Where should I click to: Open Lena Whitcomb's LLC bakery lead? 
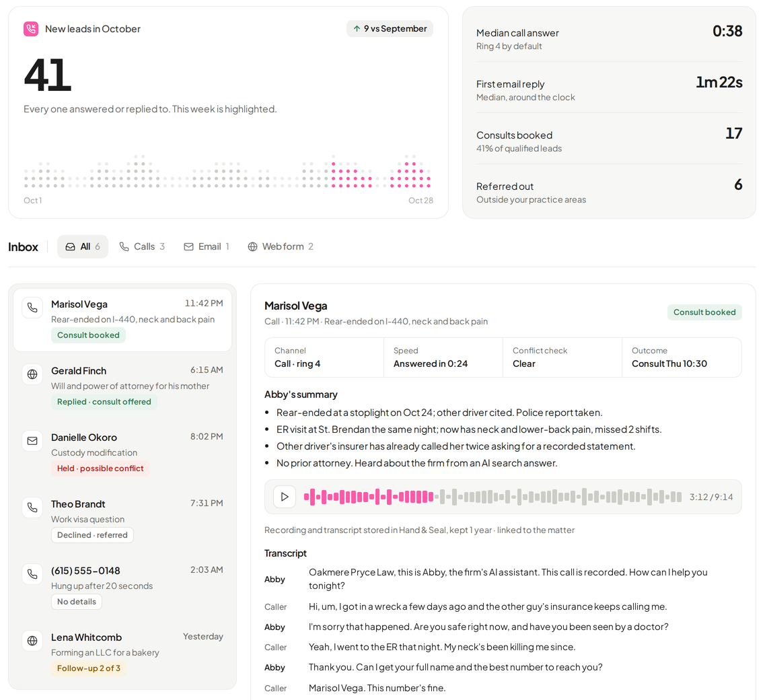click(122, 652)
